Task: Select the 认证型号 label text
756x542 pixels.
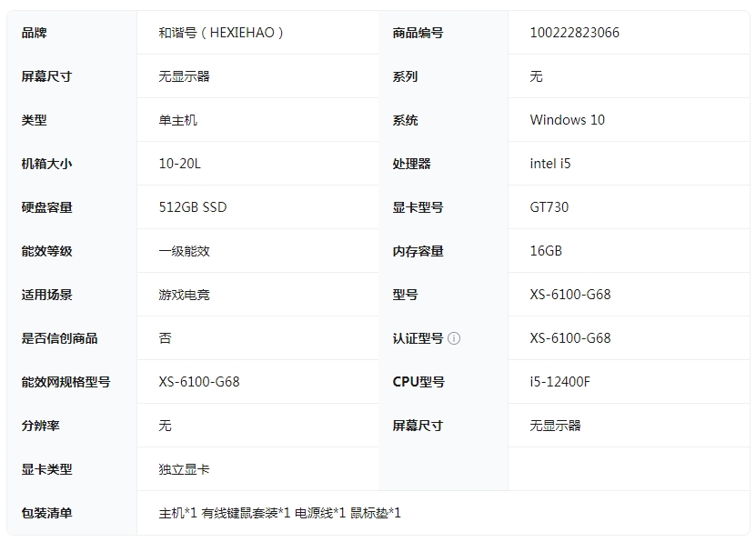Action: (418, 338)
